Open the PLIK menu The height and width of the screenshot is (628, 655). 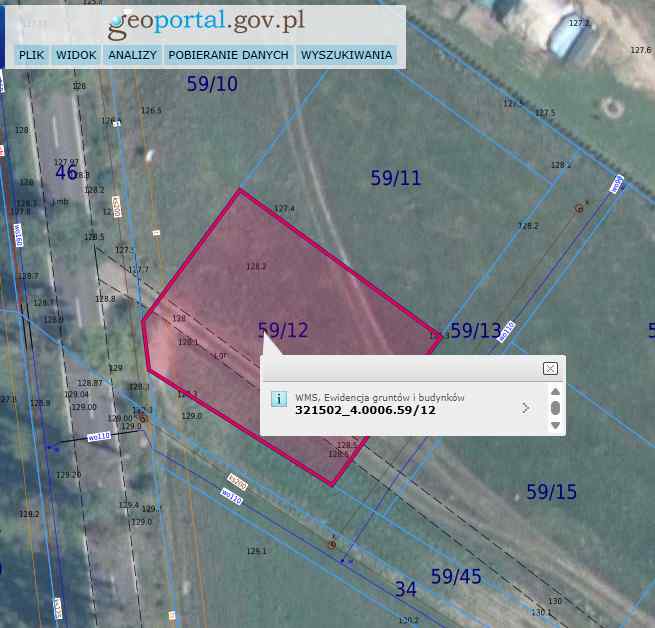(32, 55)
